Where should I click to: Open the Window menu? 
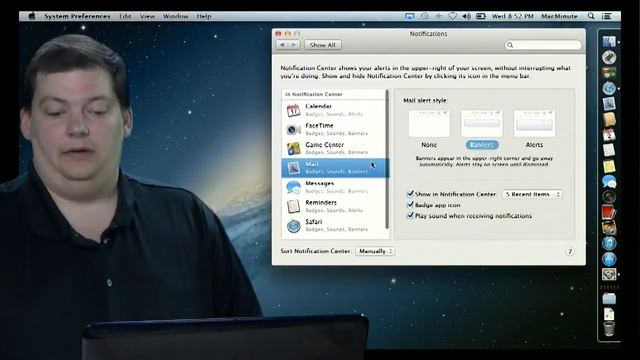176,16
